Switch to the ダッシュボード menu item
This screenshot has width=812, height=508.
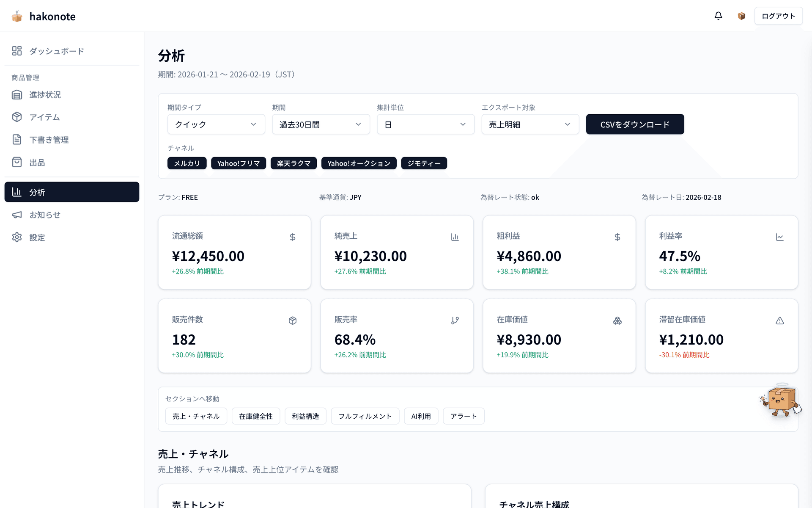click(56, 51)
